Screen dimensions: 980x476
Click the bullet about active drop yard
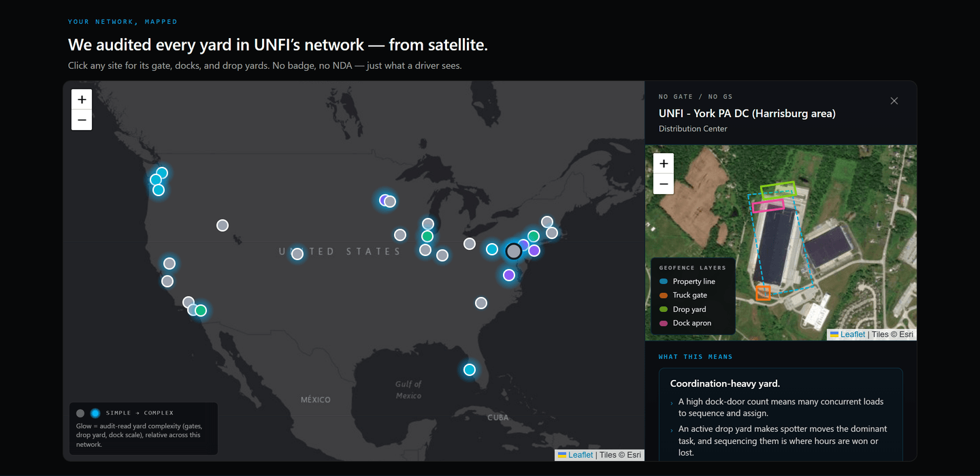tap(783, 441)
